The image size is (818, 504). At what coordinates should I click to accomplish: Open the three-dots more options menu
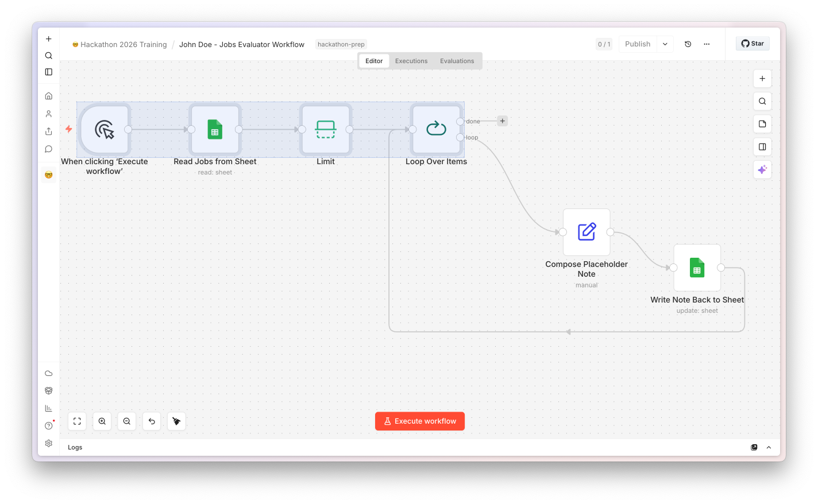click(x=707, y=44)
